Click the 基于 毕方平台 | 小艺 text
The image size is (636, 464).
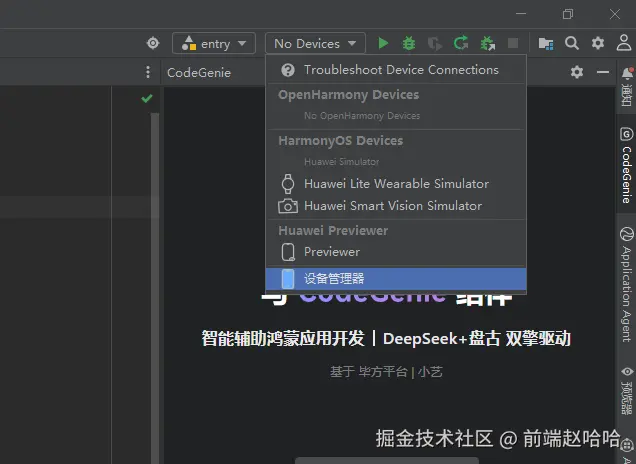click(386, 372)
